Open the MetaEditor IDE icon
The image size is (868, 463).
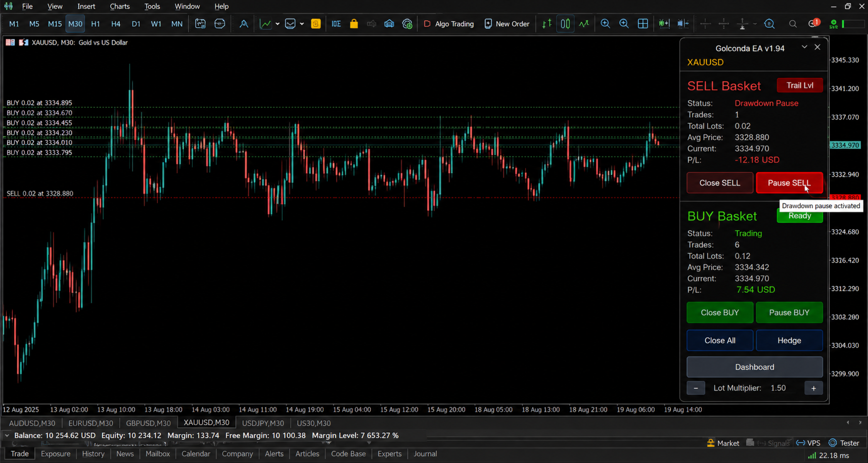(336, 24)
